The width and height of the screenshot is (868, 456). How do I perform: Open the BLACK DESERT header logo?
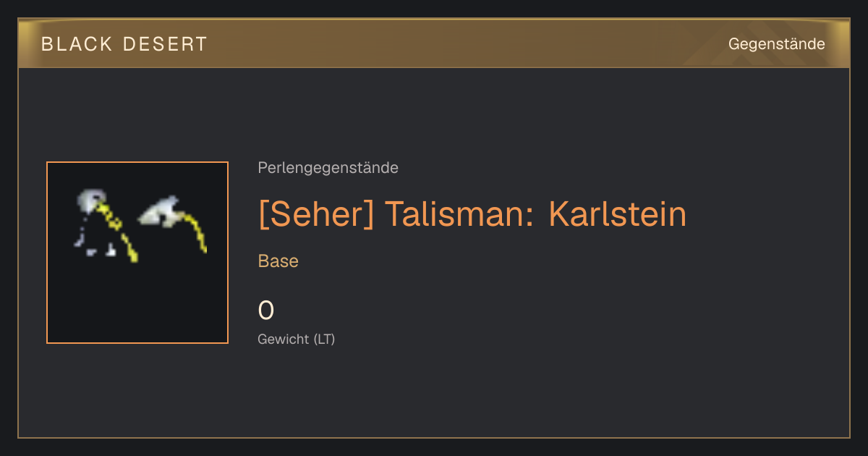124,44
